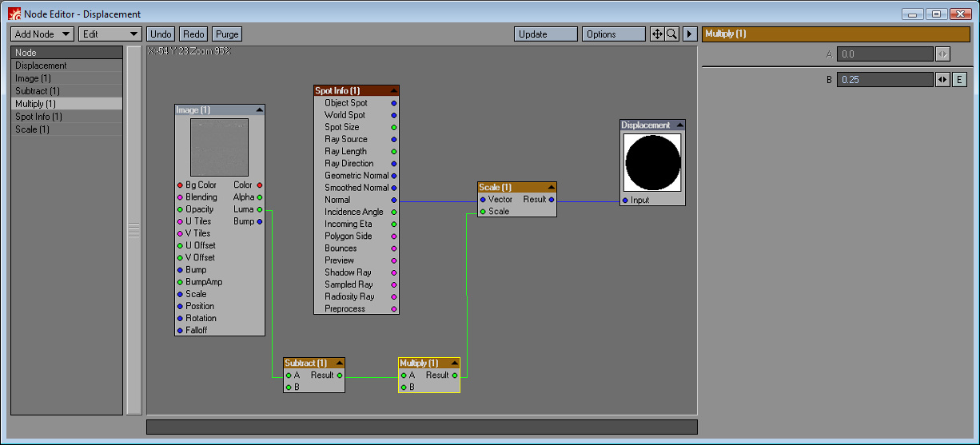980x445 pixels.
Task: Click the A value arrows stepper
Action: (942, 54)
